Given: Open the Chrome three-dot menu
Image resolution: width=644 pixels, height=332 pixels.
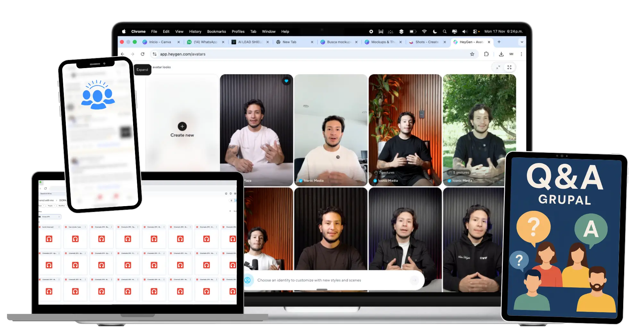Looking at the screenshot, I should click(x=521, y=54).
